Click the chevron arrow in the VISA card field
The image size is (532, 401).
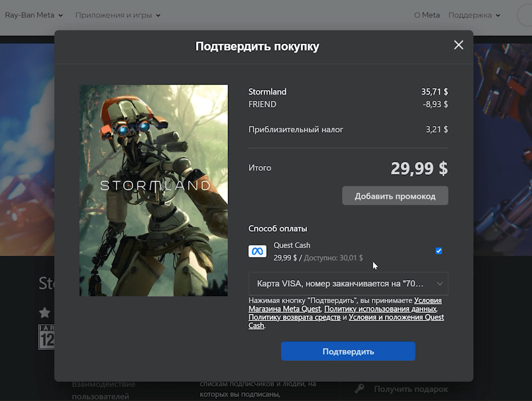coord(440,284)
